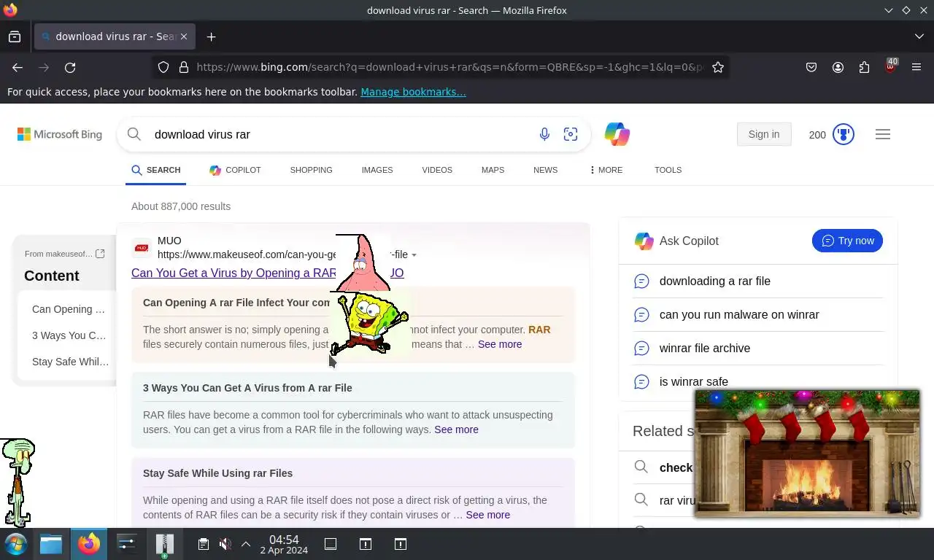Open the system settings sliders taskbar icon
The image size is (934, 560).
126,544
